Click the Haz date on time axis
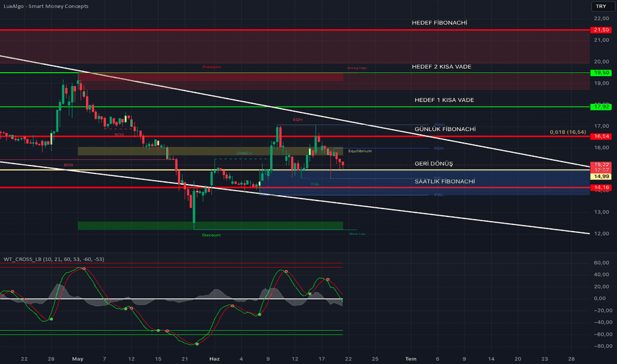Viewport: 617px width, 364px height. tap(214, 359)
